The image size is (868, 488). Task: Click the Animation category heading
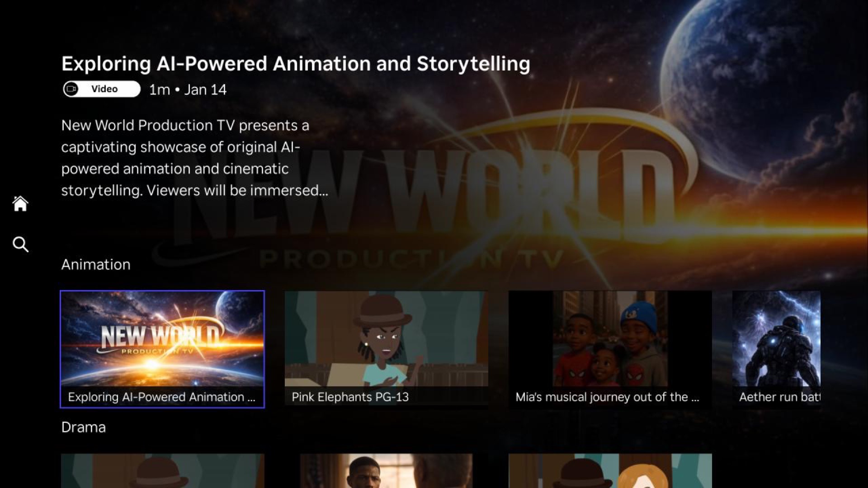[96, 264]
